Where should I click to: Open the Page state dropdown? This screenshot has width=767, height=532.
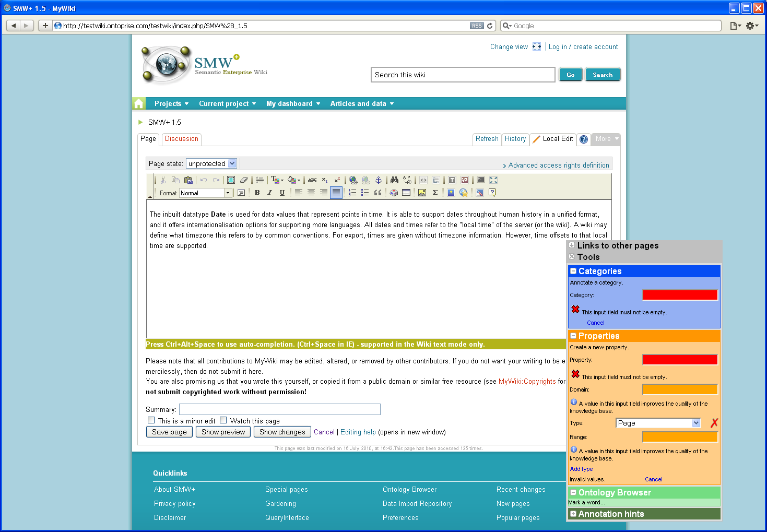click(x=232, y=163)
